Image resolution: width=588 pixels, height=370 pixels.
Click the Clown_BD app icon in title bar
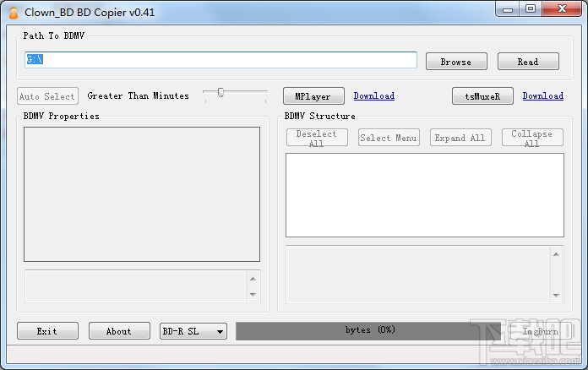coord(14,13)
